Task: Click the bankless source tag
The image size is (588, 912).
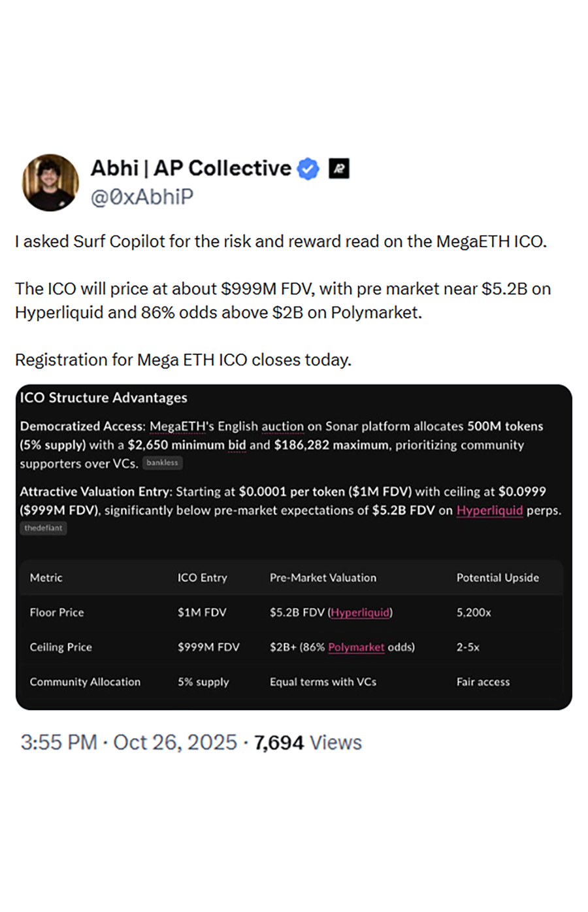Action: pyautogui.click(x=162, y=463)
